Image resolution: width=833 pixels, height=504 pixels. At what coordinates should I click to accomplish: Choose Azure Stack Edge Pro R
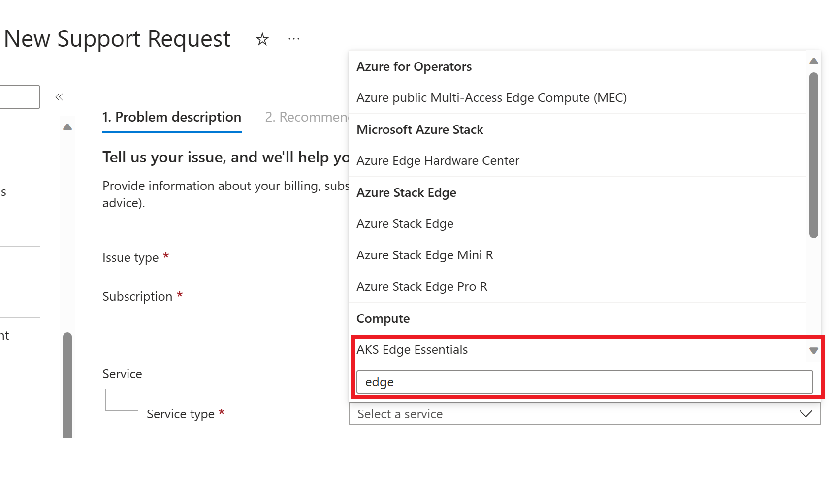pyautogui.click(x=421, y=287)
